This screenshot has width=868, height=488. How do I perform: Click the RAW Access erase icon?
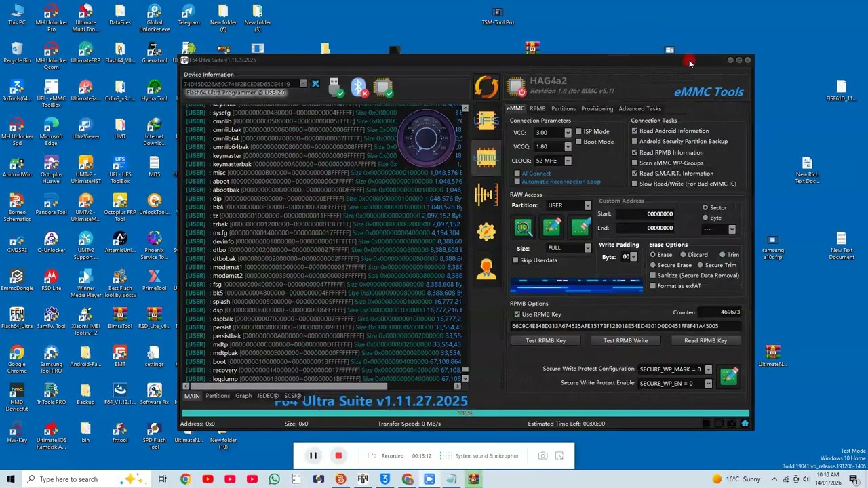click(x=580, y=227)
